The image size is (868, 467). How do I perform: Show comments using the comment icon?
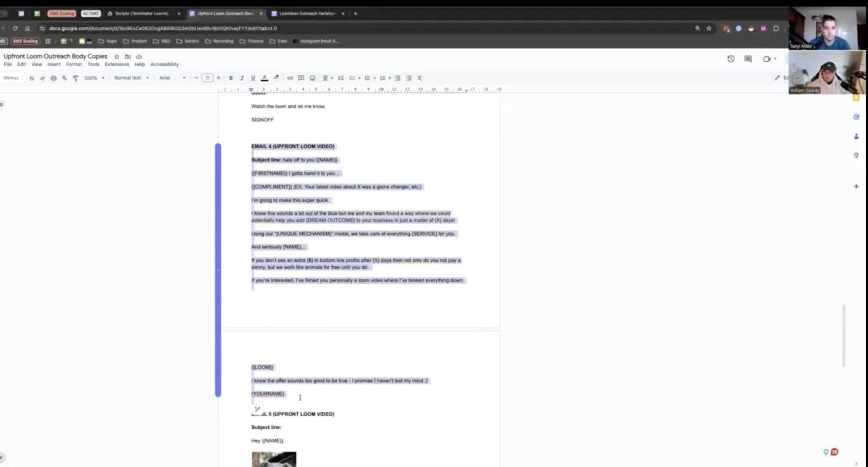click(x=748, y=59)
